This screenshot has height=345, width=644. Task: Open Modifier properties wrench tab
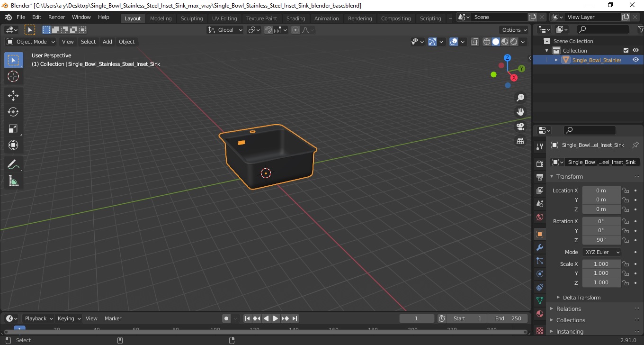pyautogui.click(x=539, y=247)
